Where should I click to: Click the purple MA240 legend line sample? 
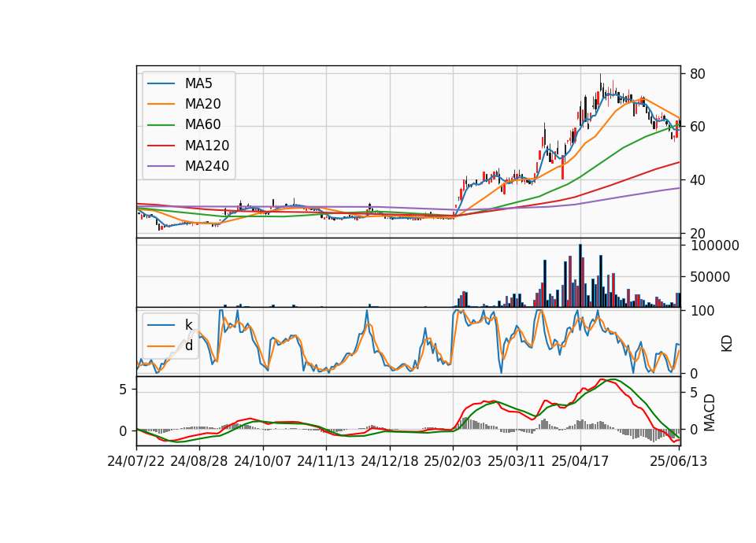[x=161, y=166]
